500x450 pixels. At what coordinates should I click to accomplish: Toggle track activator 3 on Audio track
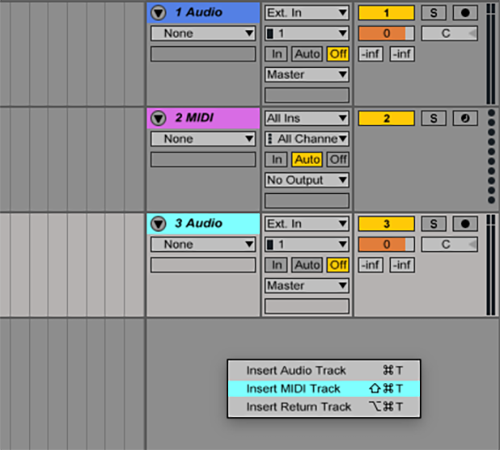coord(386,224)
